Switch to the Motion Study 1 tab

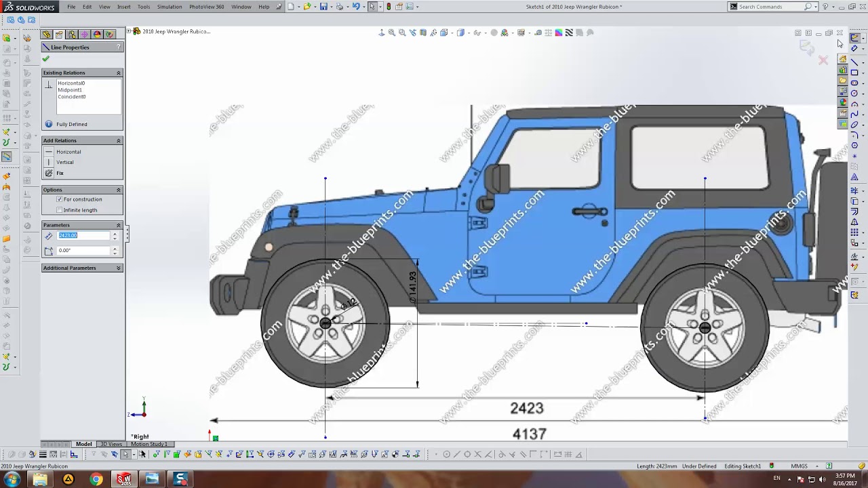149,444
